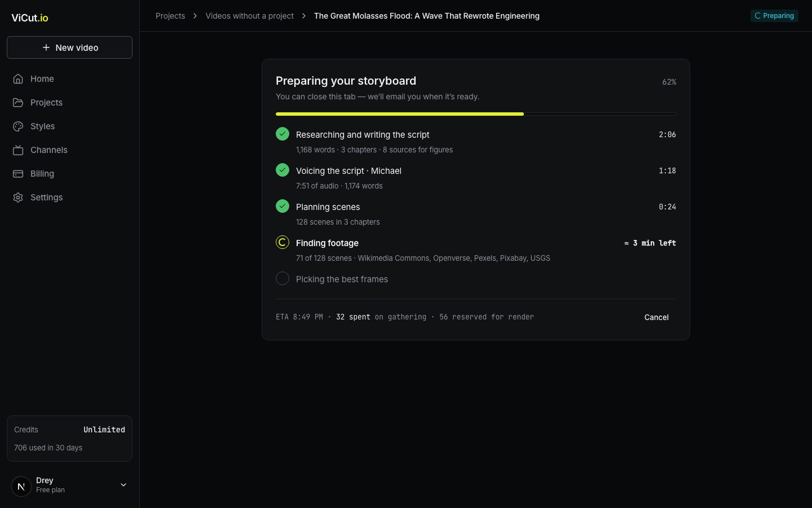Click the Preparing status badge

pos(774,16)
